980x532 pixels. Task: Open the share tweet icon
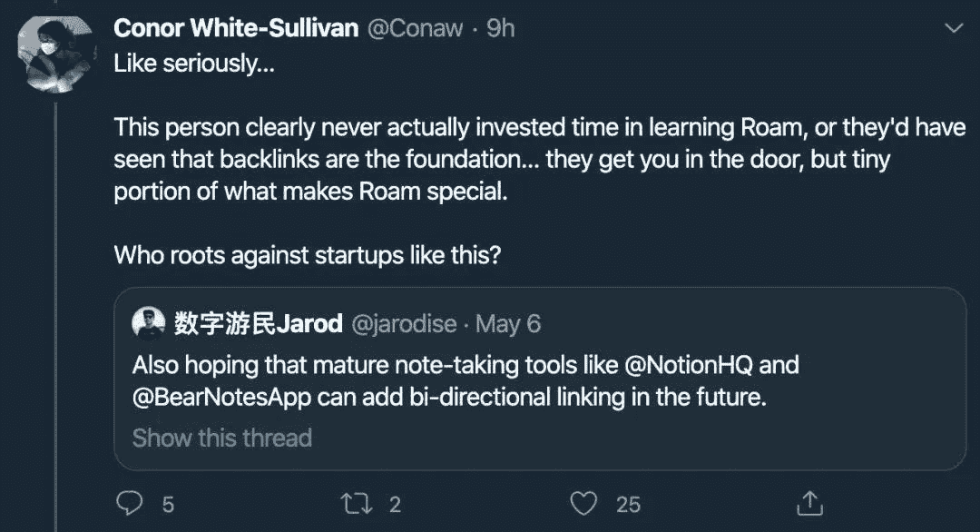point(808,502)
